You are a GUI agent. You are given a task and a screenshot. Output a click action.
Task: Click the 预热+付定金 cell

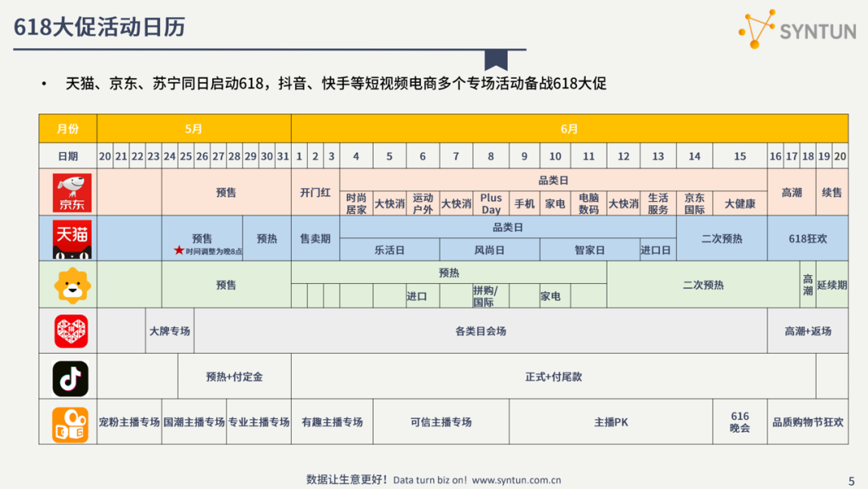tap(234, 376)
